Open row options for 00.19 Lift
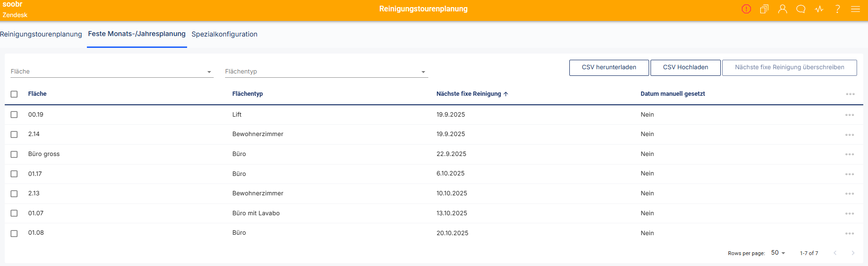868x266 pixels. (x=849, y=115)
